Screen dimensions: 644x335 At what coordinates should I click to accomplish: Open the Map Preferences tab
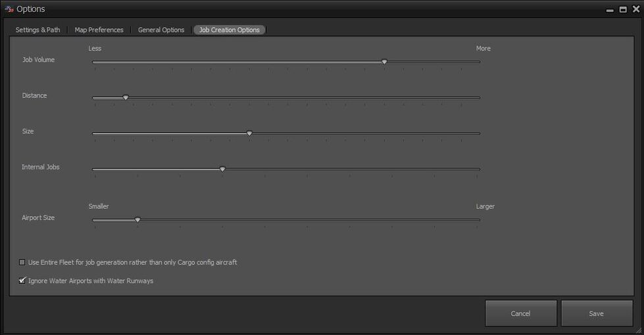coord(99,30)
